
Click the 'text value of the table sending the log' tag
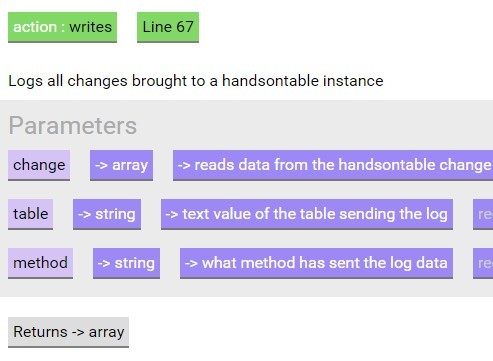point(307,214)
